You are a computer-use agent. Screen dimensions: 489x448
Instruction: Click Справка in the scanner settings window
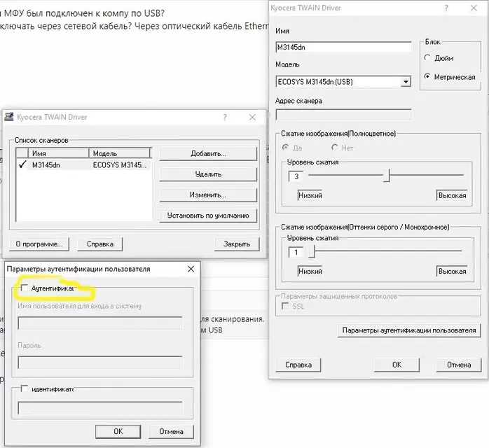[298, 365]
